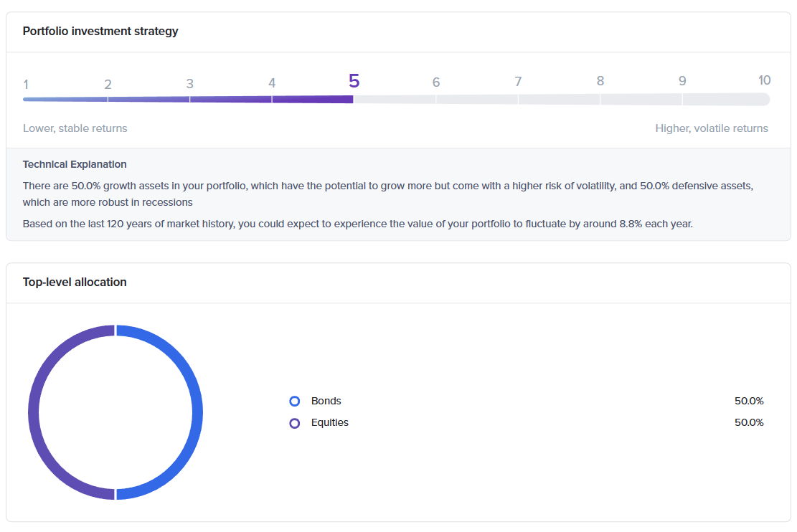Click the purple Equities legend circle
Screen dimensions: 797x532
(294, 423)
